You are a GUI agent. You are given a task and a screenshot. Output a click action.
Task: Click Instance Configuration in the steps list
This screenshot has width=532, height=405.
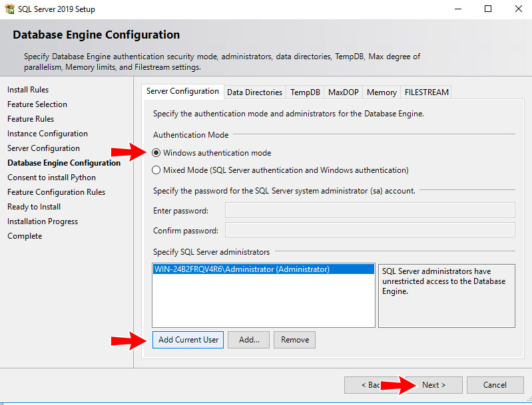tap(47, 134)
